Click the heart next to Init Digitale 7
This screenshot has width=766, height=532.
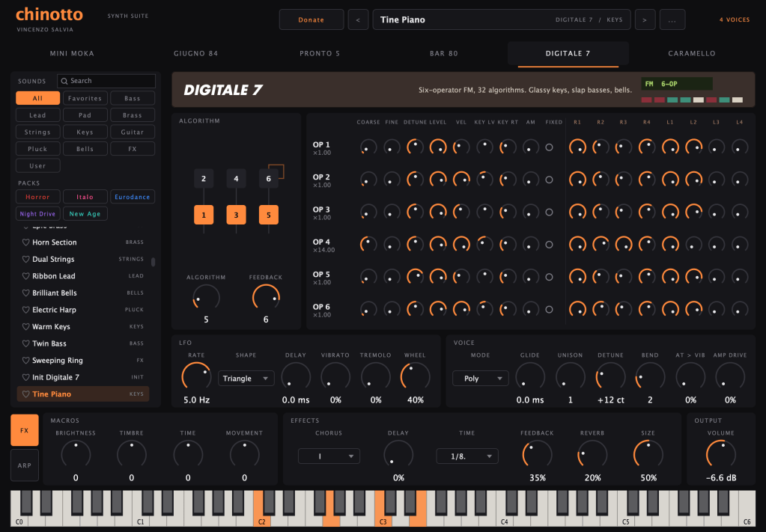click(26, 377)
